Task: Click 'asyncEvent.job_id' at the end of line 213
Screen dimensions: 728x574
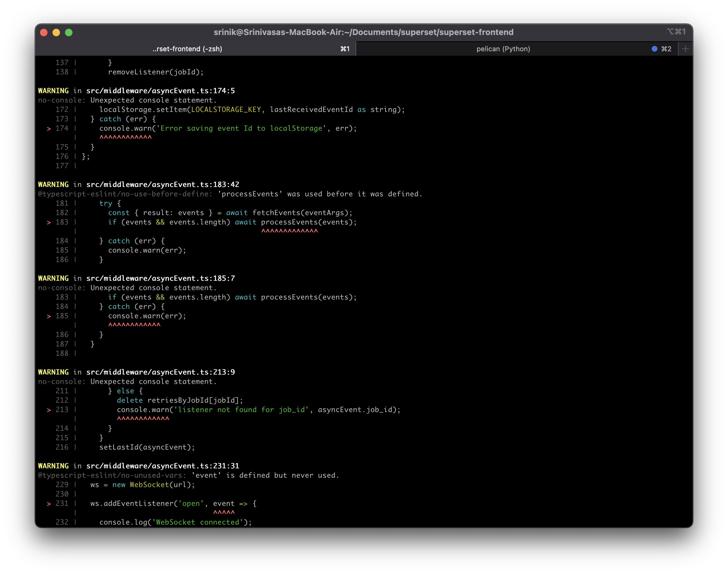Action: pyautogui.click(x=355, y=410)
